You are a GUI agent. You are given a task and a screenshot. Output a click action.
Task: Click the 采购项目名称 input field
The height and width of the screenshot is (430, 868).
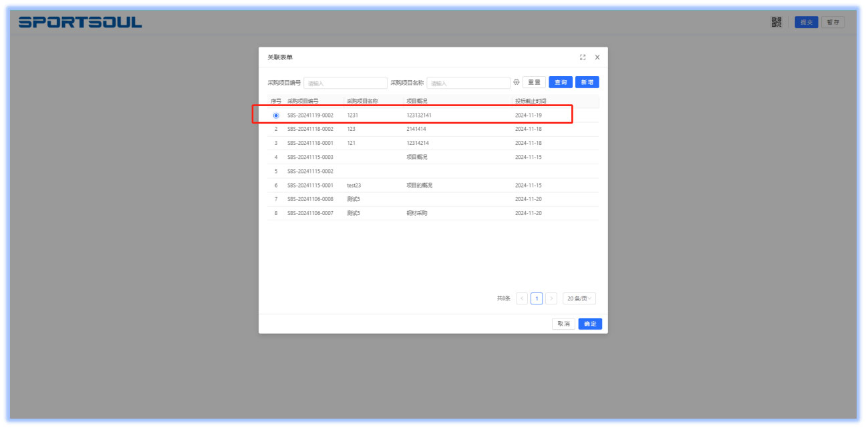pos(468,83)
